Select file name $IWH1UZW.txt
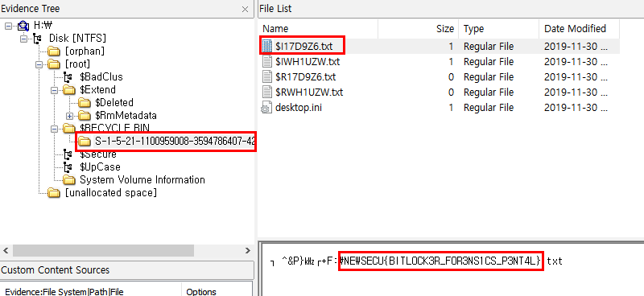 (x=308, y=62)
